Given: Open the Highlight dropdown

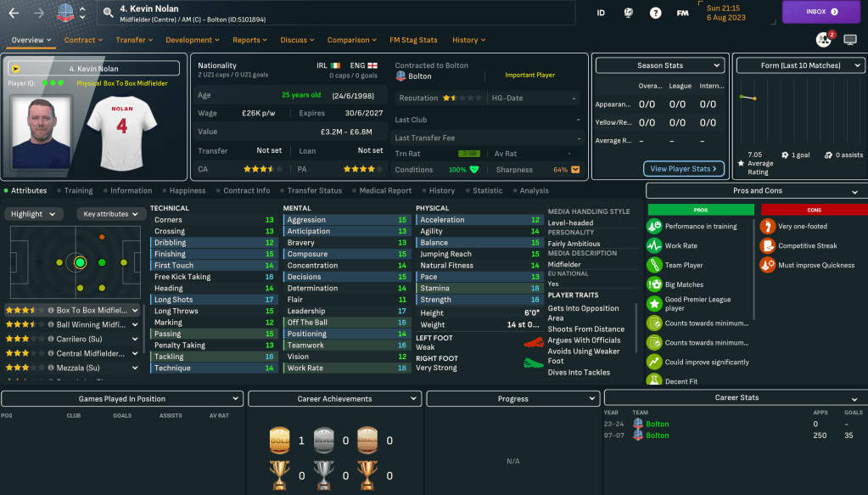Looking at the screenshot, I should [x=35, y=214].
